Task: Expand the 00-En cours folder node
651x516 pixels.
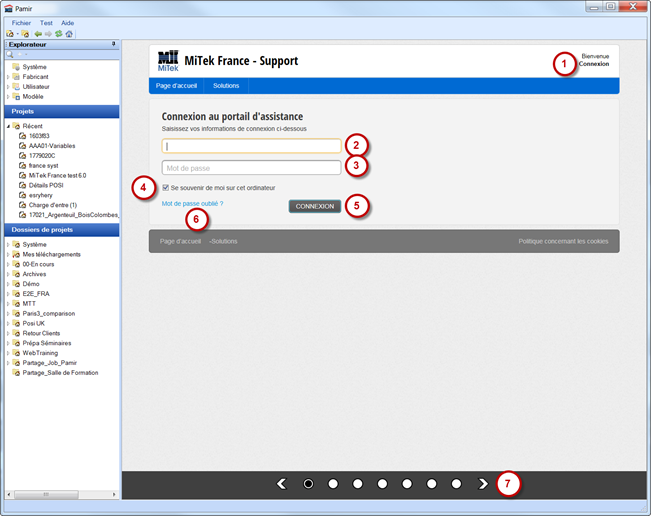Action: pos(8,264)
